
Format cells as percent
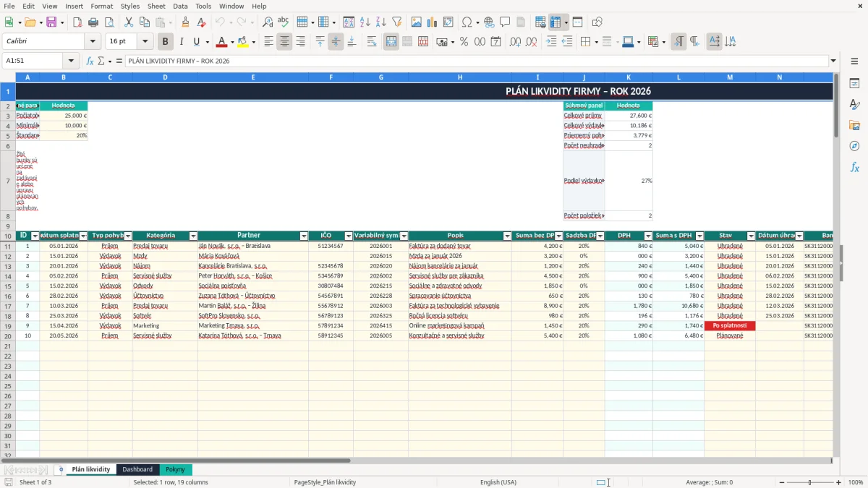(x=464, y=42)
